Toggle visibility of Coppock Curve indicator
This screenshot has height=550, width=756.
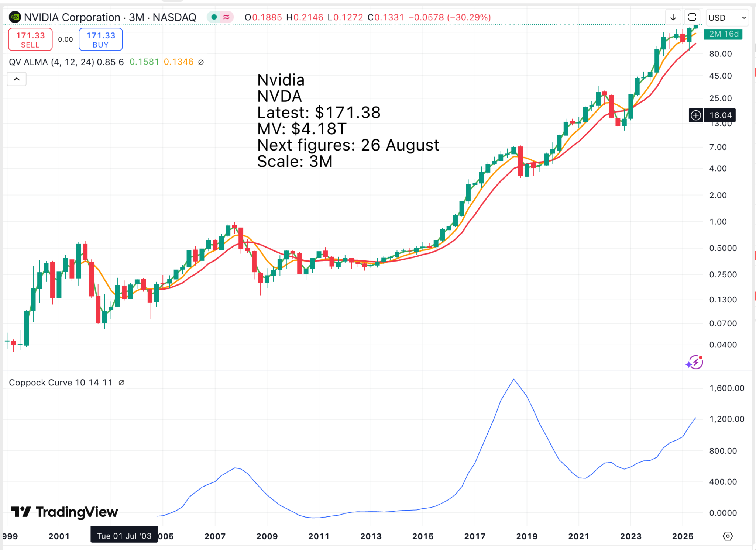(x=121, y=383)
